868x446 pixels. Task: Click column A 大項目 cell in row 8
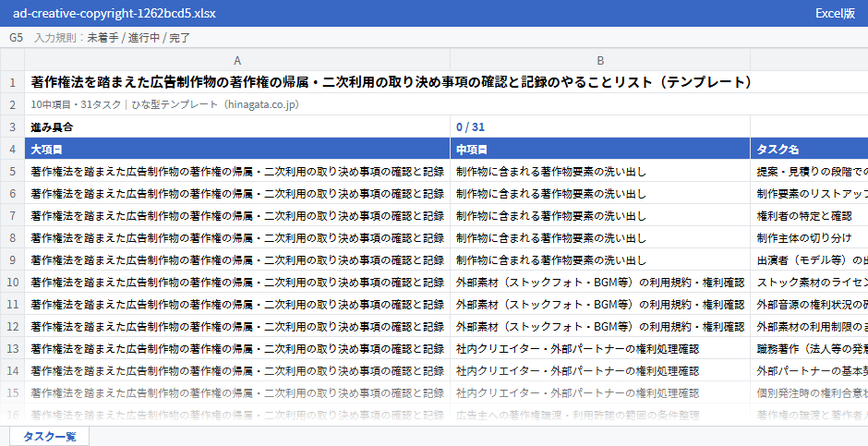[237, 237]
